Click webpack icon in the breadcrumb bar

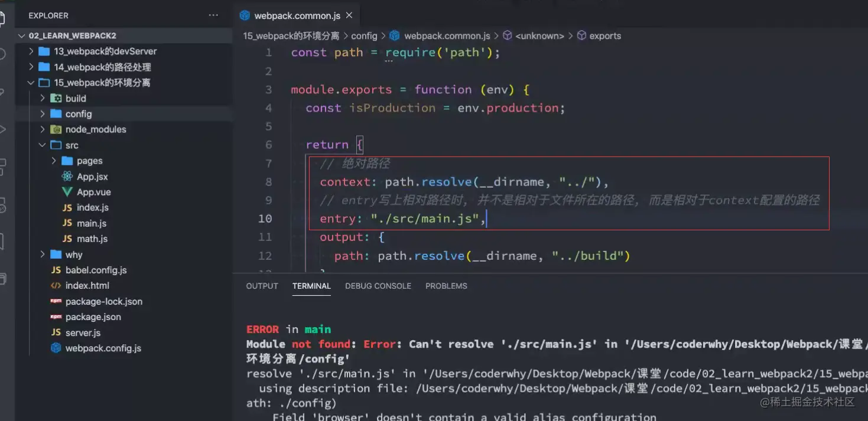(394, 36)
